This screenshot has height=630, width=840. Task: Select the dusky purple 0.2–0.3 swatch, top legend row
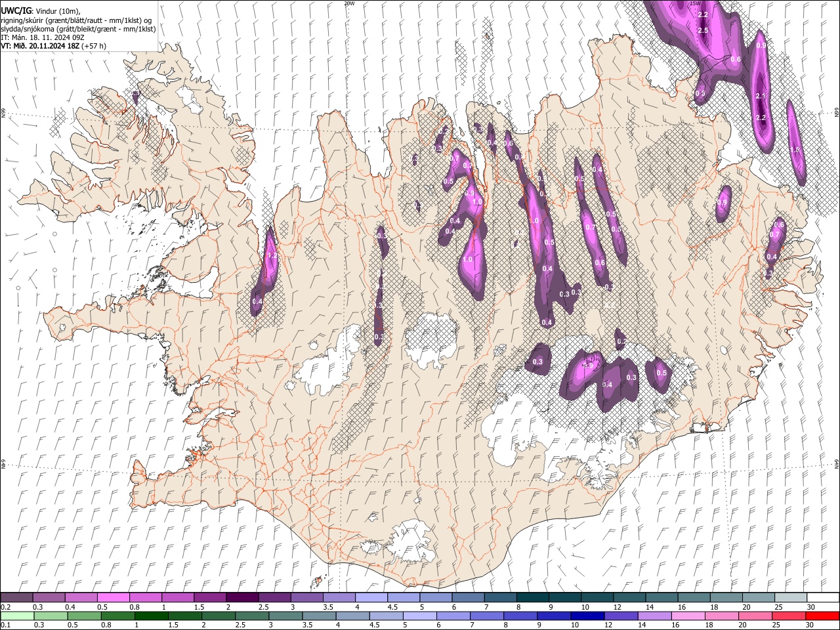pyautogui.click(x=17, y=598)
